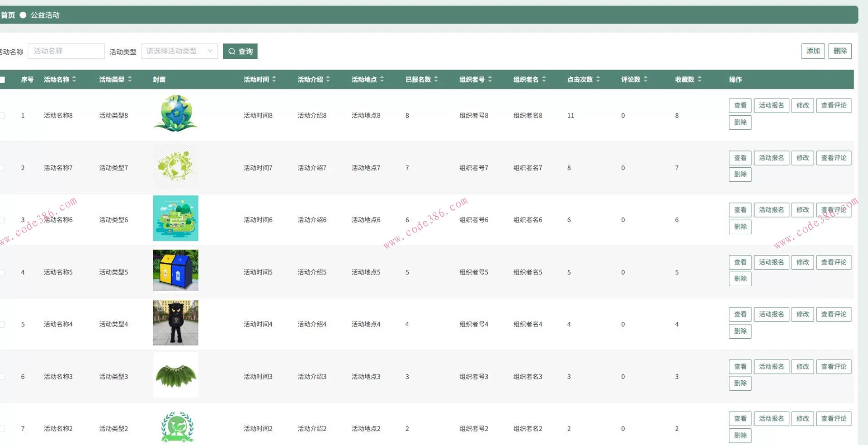Click the top 删除 batch delete button
This screenshot has height=445, width=868.
840,51
